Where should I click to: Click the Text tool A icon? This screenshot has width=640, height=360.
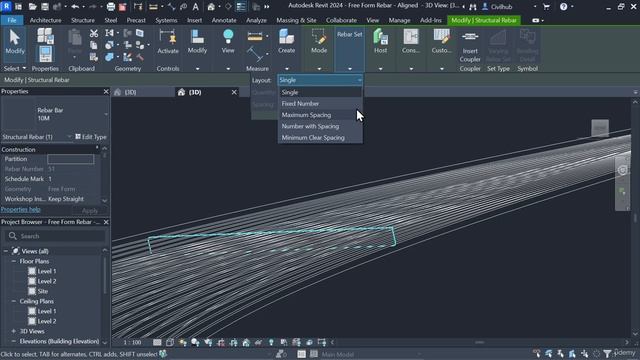196,7
